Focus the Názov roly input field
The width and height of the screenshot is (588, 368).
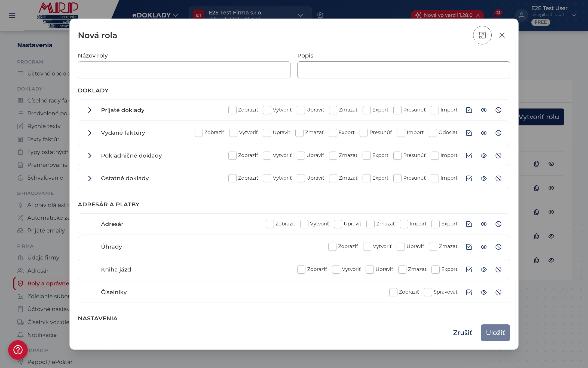pos(184,70)
